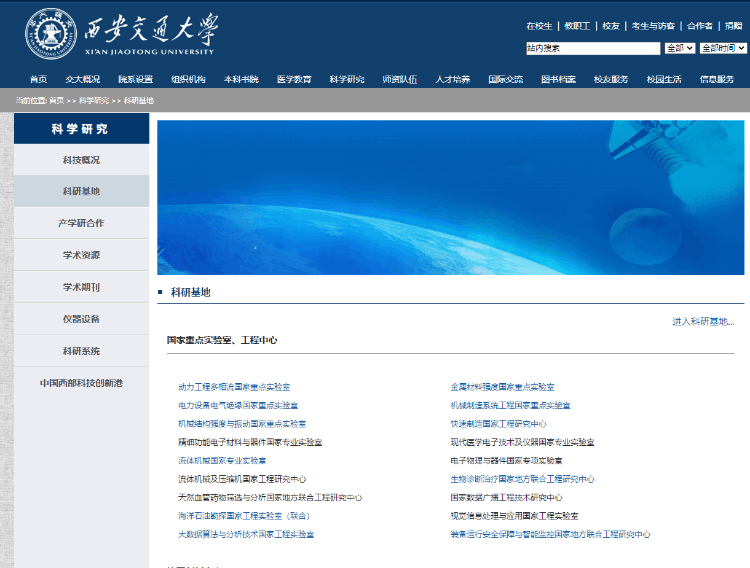Click 流体机械及压缩机国家工程研究中心 entry
The width and height of the screenshot is (750, 568).
tap(242, 479)
